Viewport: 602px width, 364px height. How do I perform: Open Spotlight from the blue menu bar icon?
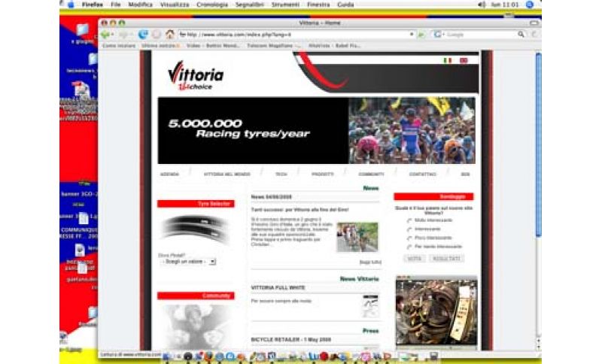(x=530, y=5)
